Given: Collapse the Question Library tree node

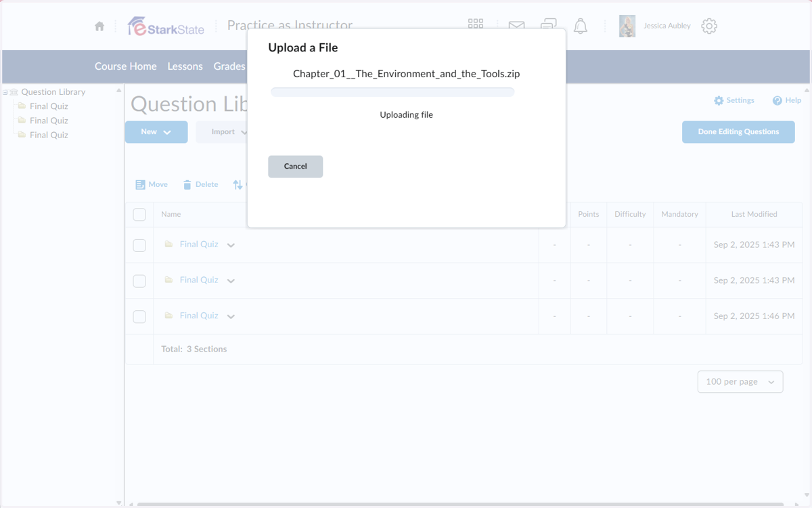Looking at the screenshot, I should [x=5, y=92].
